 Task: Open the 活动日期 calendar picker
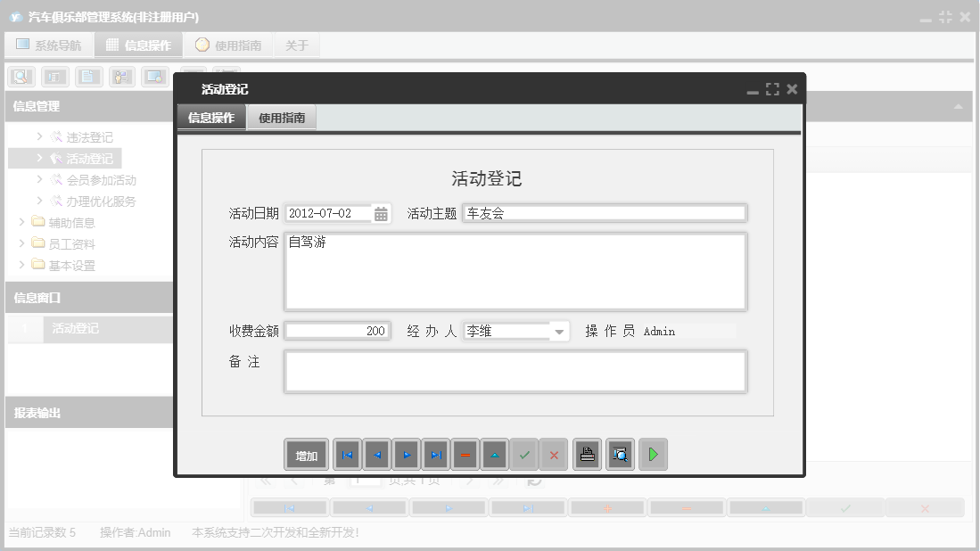382,212
